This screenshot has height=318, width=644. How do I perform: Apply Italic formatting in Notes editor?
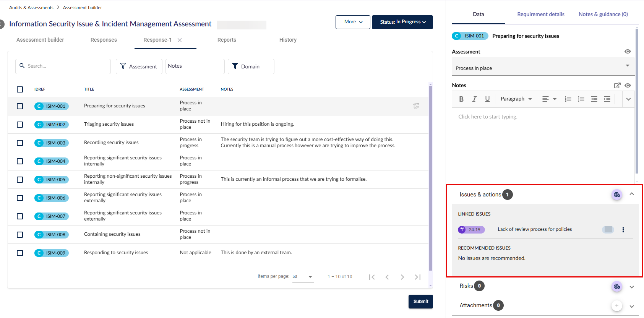point(474,99)
